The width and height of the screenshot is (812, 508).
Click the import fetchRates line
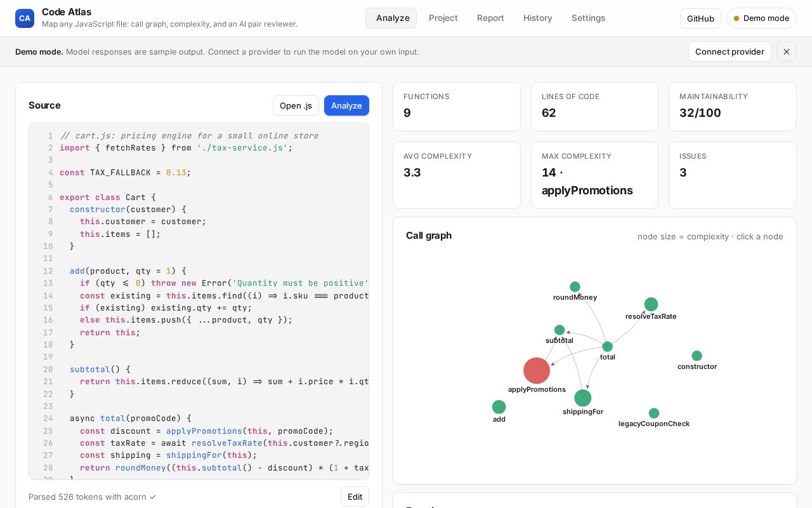pyautogui.click(x=176, y=147)
